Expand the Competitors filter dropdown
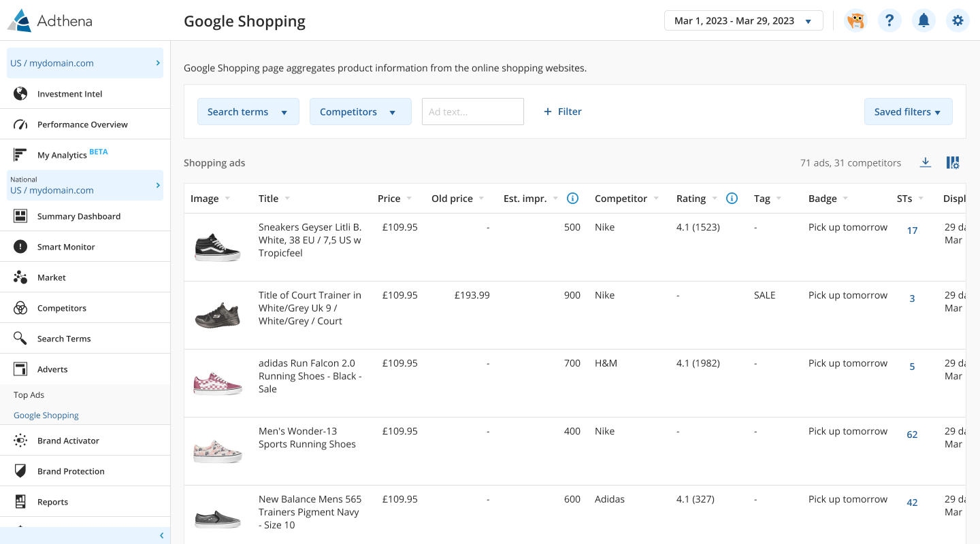 click(360, 112)
